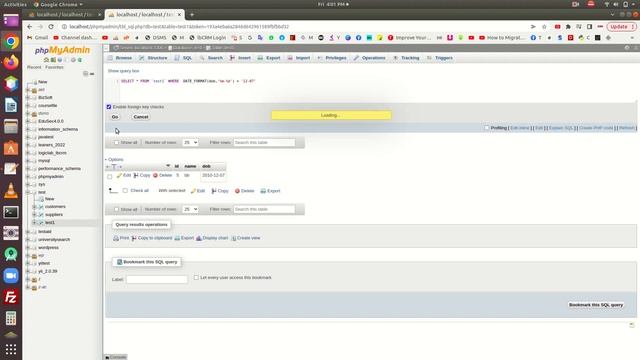This screenshot has height=360, width=640.
Task: Open the Browse tab
Action: [120, 58]
